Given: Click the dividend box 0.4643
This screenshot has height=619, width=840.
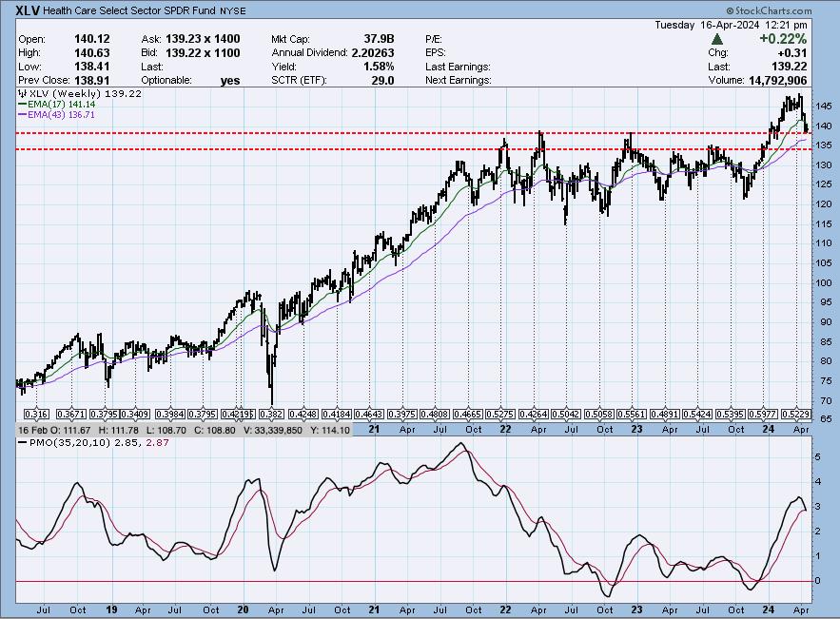Looking at the screenshot, I should (x=369, y=414).
